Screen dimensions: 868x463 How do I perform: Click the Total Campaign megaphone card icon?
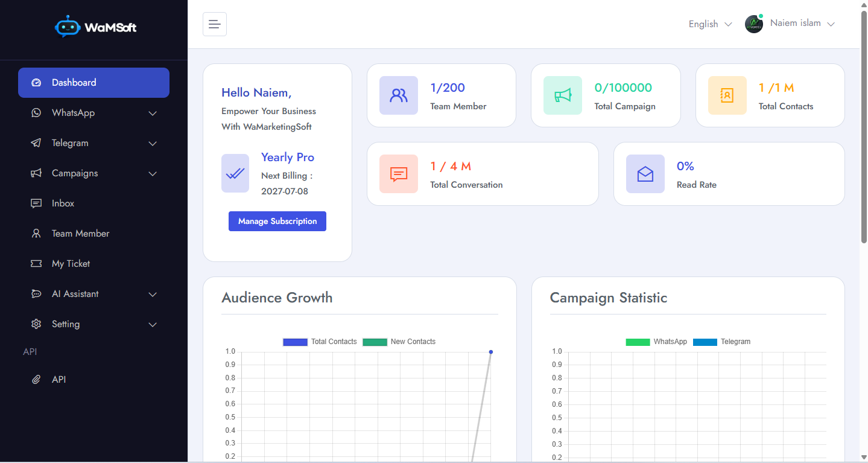click(563, 95)
